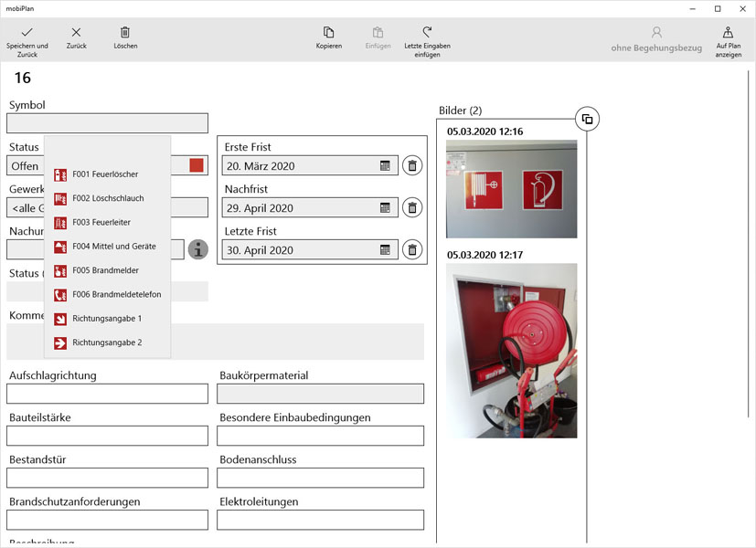Click Letzte Eingaben einfügen icon
The width and height of the screenshot is (756, 548).
(x=427, y=32)
